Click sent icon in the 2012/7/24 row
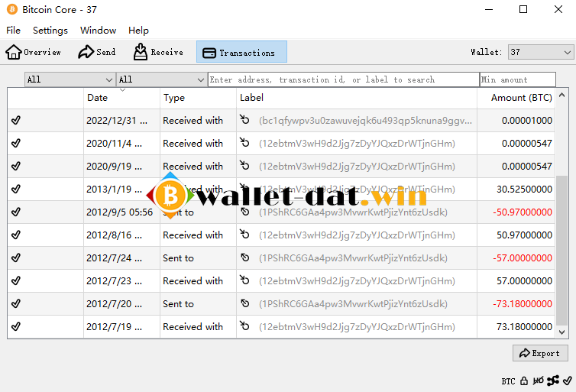Image resolution: width=576 pixels, height=392 pixels. point(245,258)
